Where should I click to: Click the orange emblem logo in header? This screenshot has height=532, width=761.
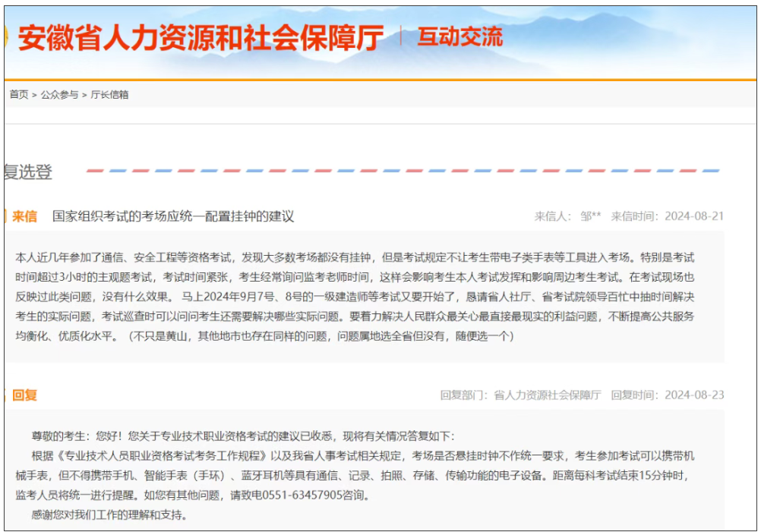point(5,38)
